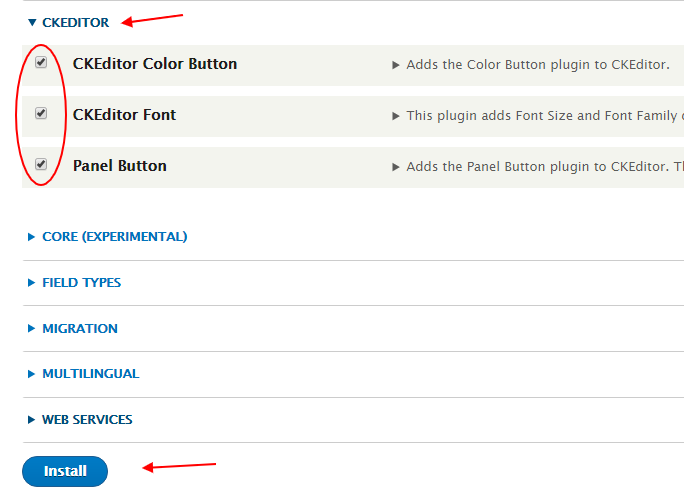Viewport: 684px width, 500px height.
Task: Click the triangle icon beside MIGRATION
Action: 31,329
